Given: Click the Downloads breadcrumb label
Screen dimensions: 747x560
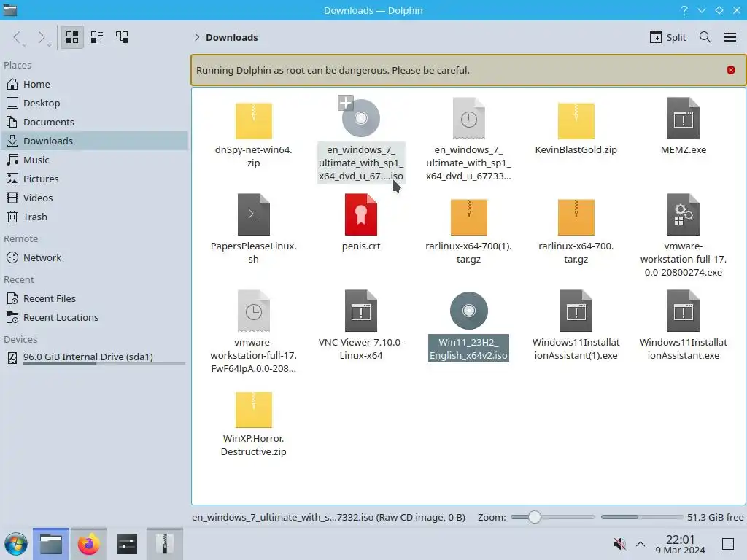Looking at the screenshot, I should click(231, 37).
